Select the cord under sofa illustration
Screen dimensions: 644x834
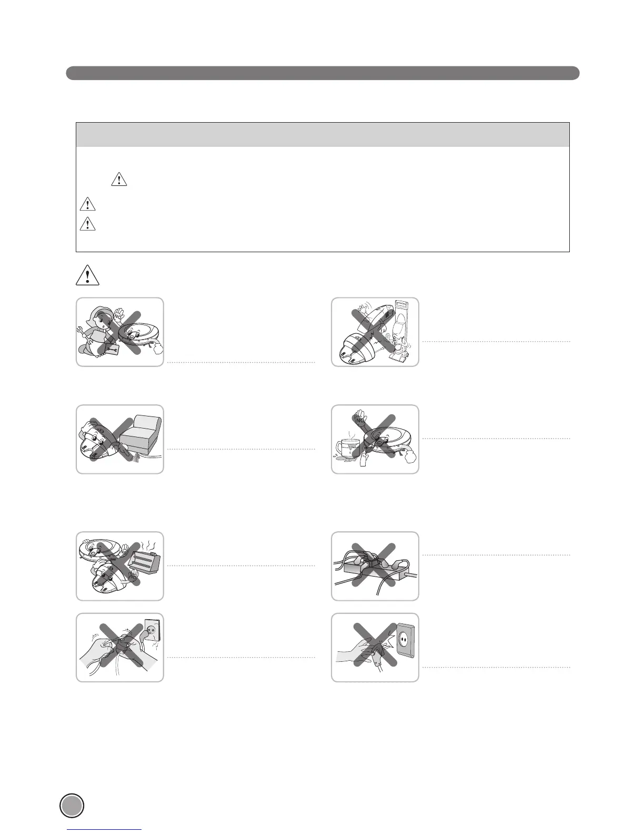point(120,439)
